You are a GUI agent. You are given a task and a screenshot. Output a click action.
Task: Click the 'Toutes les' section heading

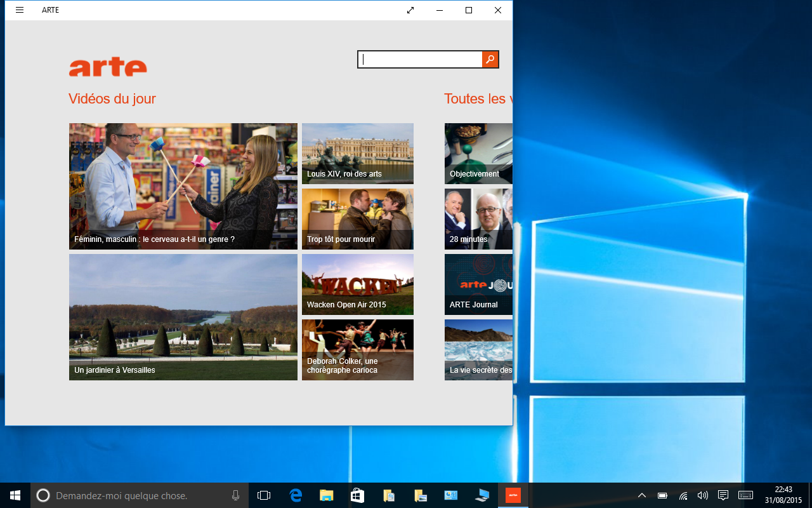click(478, 98)
